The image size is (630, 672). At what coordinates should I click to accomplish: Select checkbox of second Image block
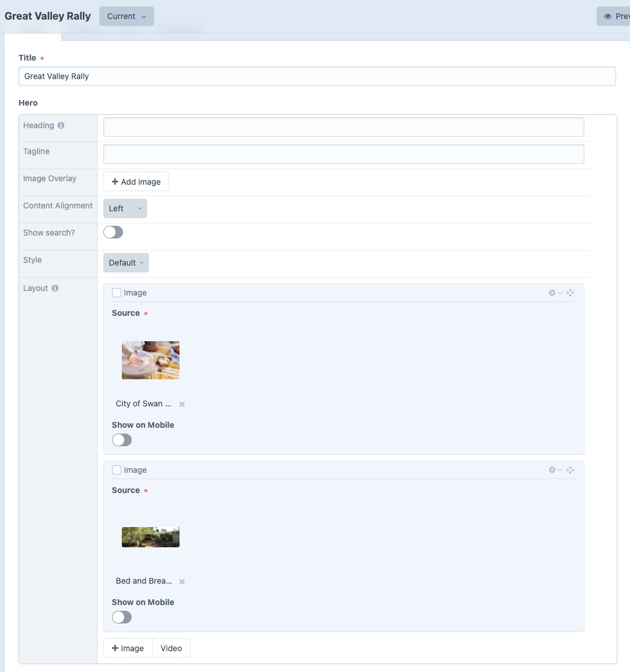click(x=117, y=470)
